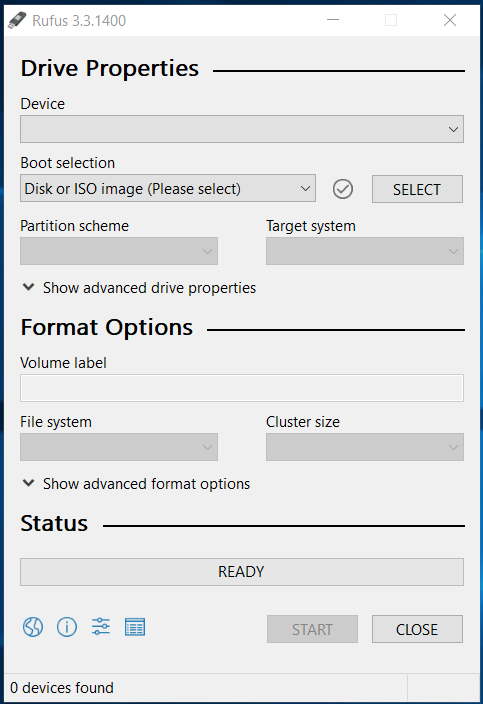Click the Volume label input field
The width and height of the screenshot is (483, 706).
242,388
